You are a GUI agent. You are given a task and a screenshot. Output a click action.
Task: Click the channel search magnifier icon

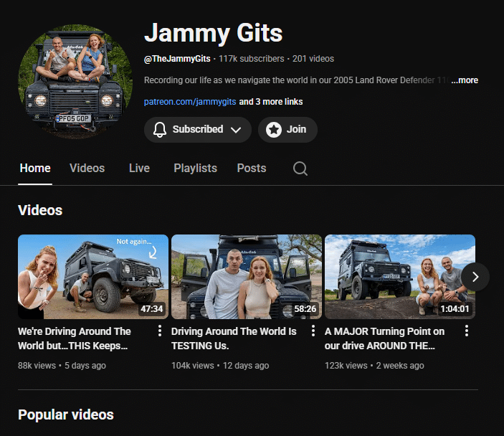[x=300, y=169]
